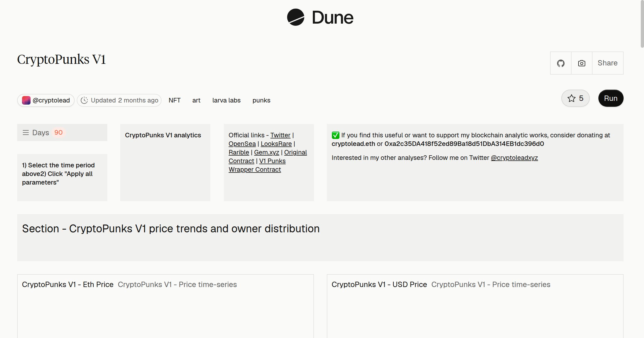Click the cryptolead avatar icon
Screen dimensions: 644x338
pyautogui.click(x=26, y=100)
